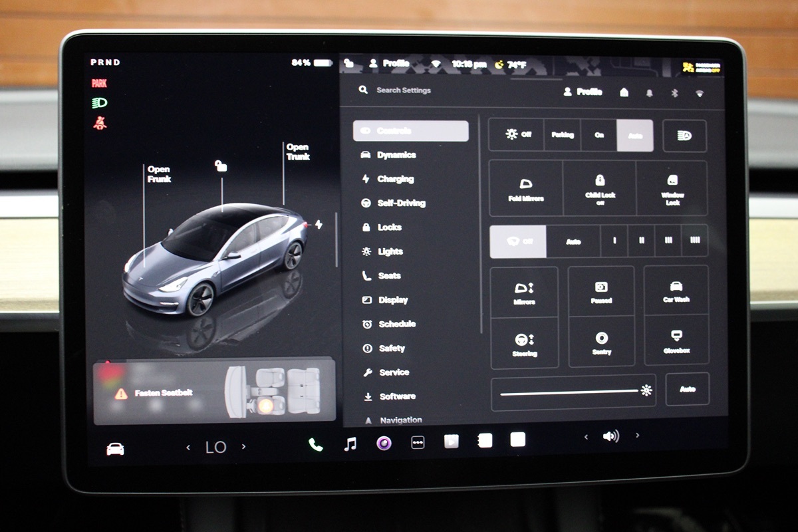Set wipers to speed III
Viewport: 798px width, 532px height.
[668, 241]
